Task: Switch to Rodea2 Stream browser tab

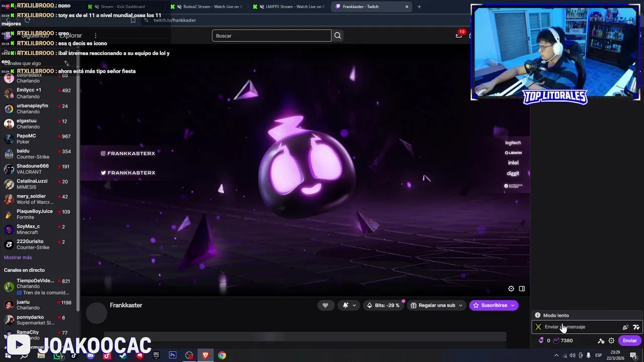Action: click(x=207, y=7)
